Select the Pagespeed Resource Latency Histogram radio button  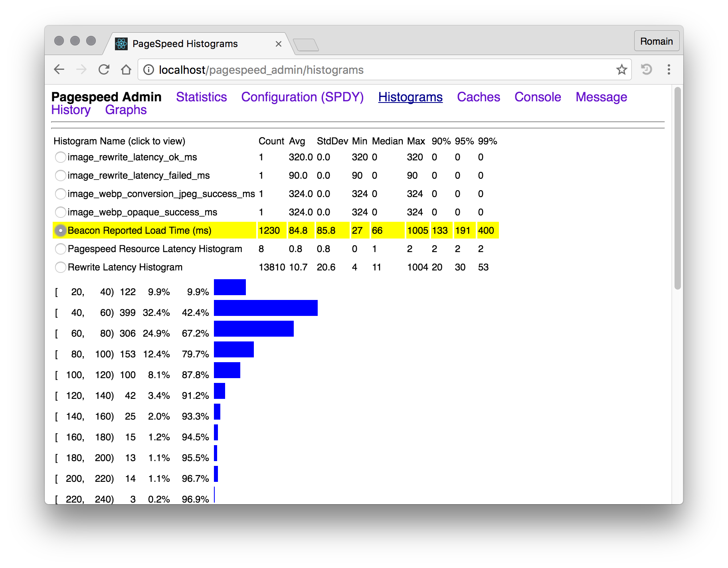point(61,248)
